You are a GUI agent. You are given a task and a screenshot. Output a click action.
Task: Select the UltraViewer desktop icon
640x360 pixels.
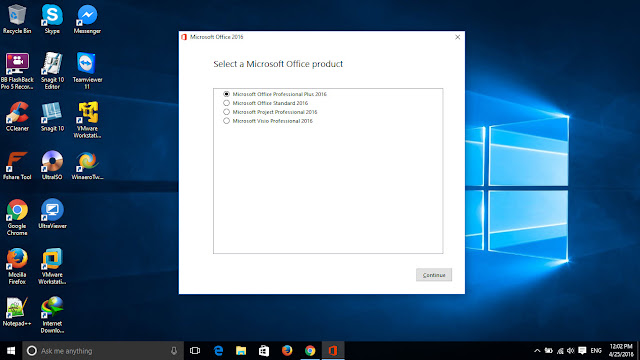[x=52, y=213]
